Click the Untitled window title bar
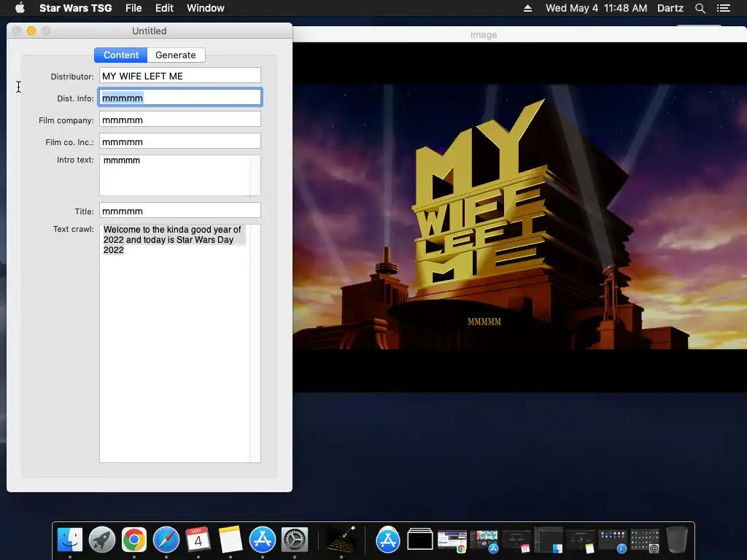 pyautogui.click(x=149, y=31)
